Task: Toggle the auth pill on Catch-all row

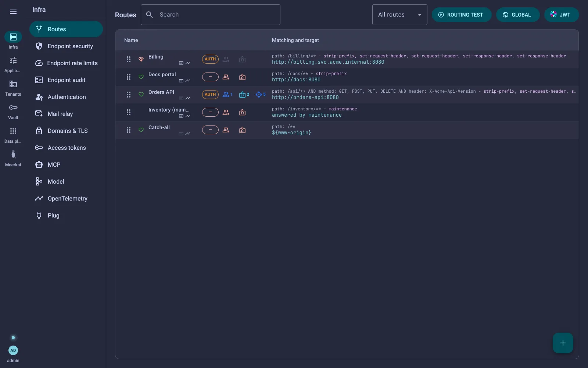Action: pyautogui.click(x=210, y=130)
